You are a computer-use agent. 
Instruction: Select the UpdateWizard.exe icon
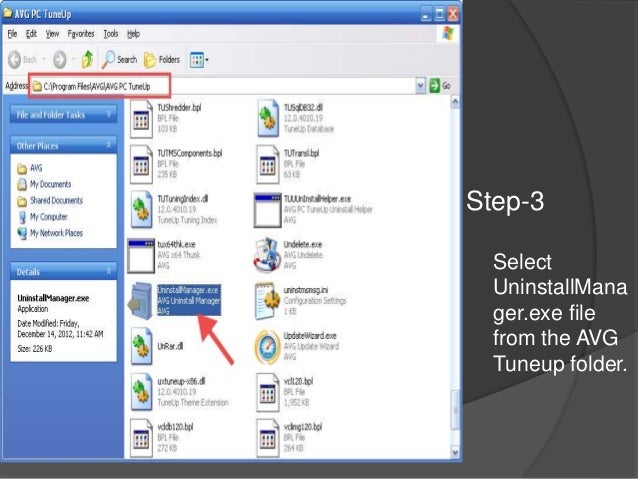[x=267, y=346]
